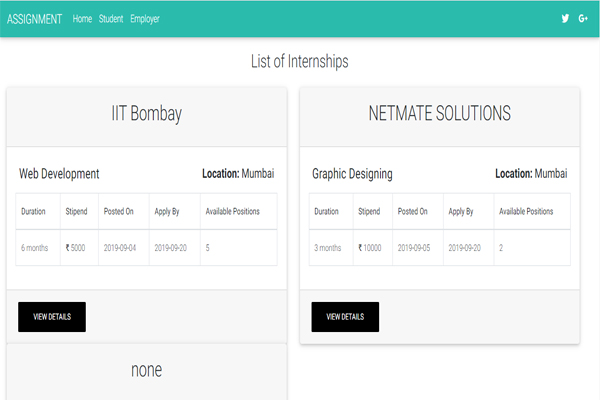Click the List of Internships heading
Viewport: 600px width, 400px height.
point(300,61)
